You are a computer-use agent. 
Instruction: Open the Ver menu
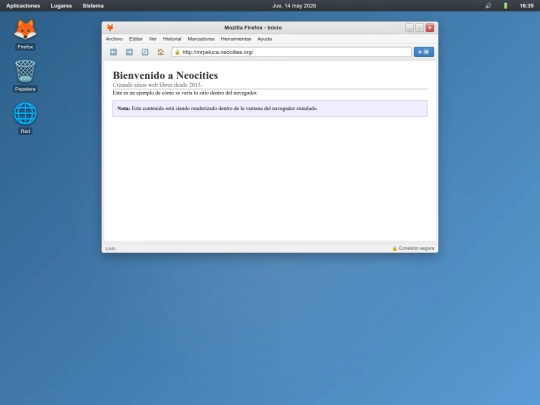(x=153, y=39)
